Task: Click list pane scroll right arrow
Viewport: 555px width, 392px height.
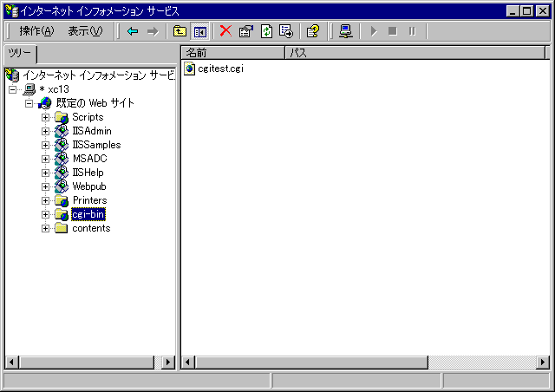Action: pos(543,363)
